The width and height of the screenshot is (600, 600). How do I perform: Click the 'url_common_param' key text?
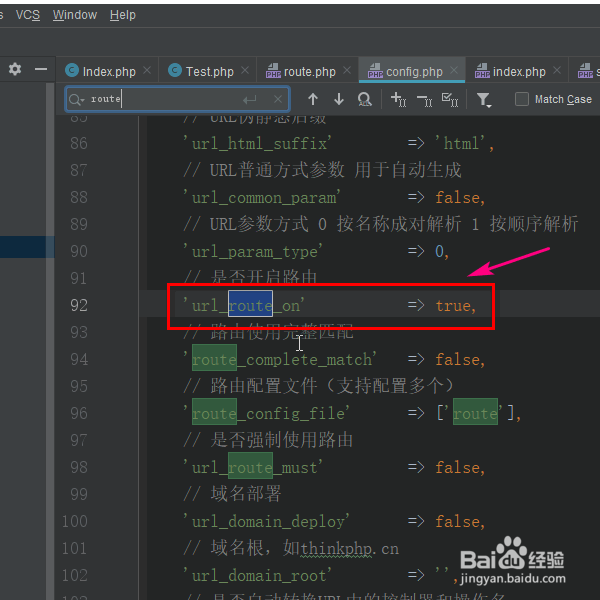[262, 198]
